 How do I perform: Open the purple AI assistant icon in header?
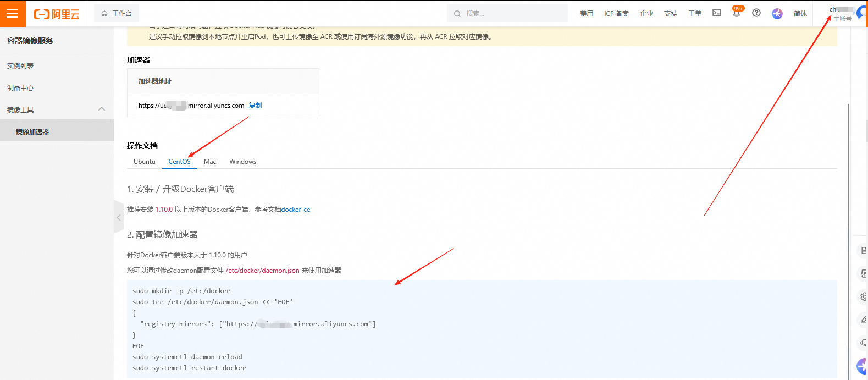[777, 13]
